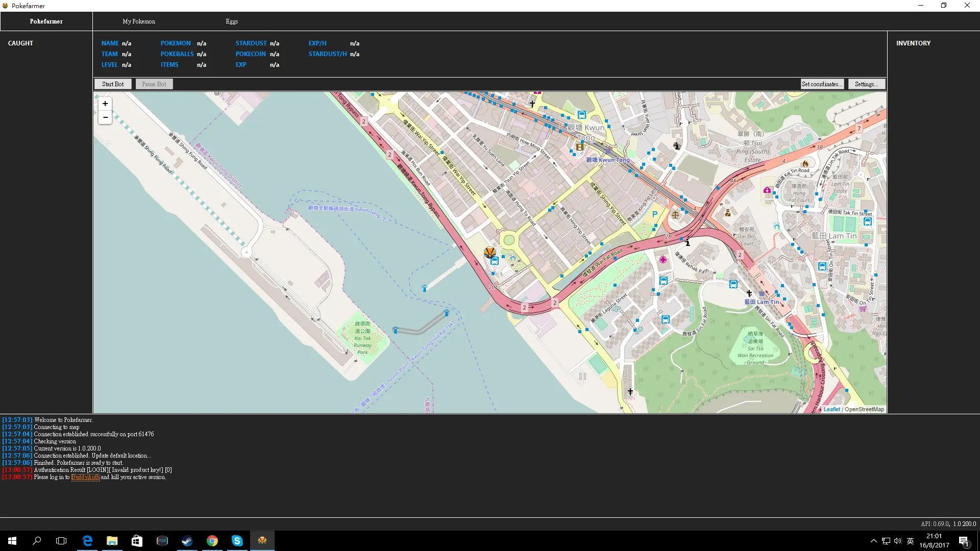The height and width of the screenshot is (551, 980).
Task: Click the INVENTORY panel heading
Action: (913, 43)
